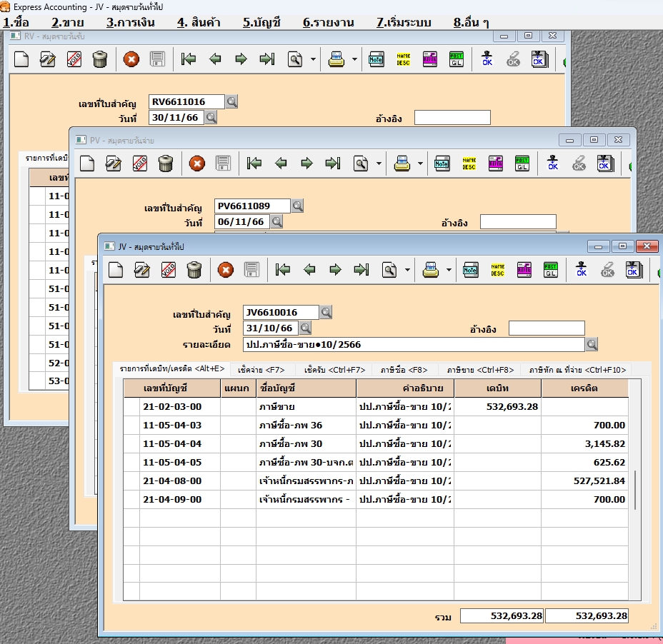Screen dimensions: 663x644
Task: Switch to ภาษีหัก ณ ที่จ่าย tab
Action: coord(577,370)
